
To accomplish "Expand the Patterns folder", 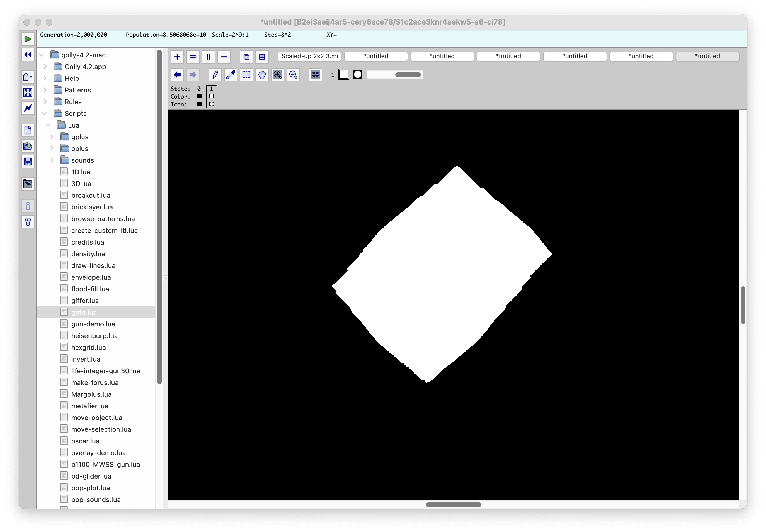I will point(45,90).
